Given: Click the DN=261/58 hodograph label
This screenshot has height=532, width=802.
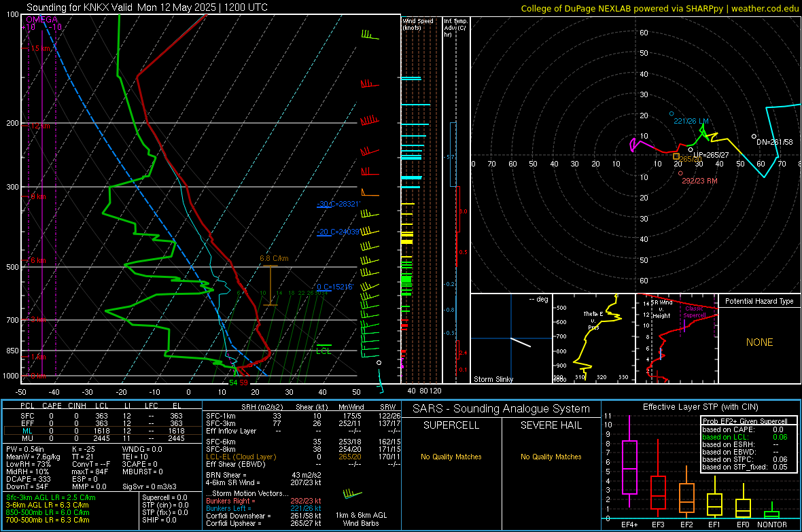Looking at the screenshot, I should point(774,142).
